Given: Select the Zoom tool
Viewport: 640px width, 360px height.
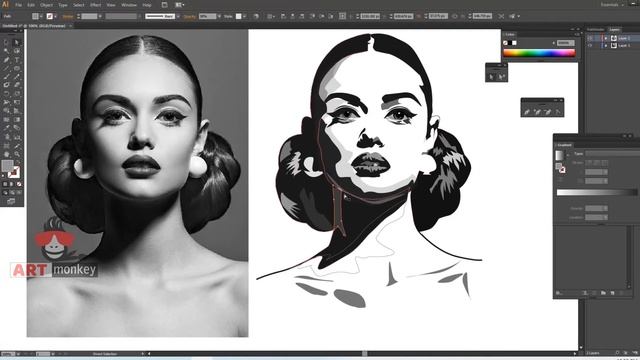Looking at the screenshot, I should pyautogui.click(x=17, y=154).
